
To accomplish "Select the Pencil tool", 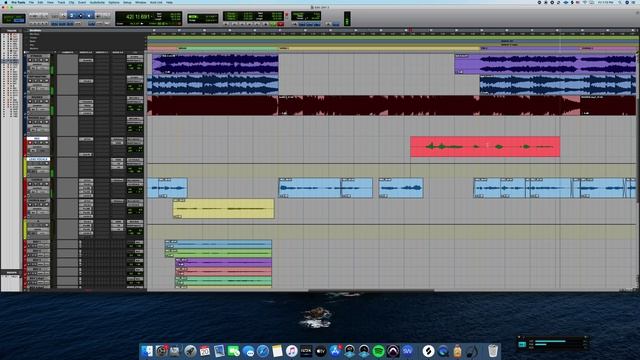I will (107, 16).
